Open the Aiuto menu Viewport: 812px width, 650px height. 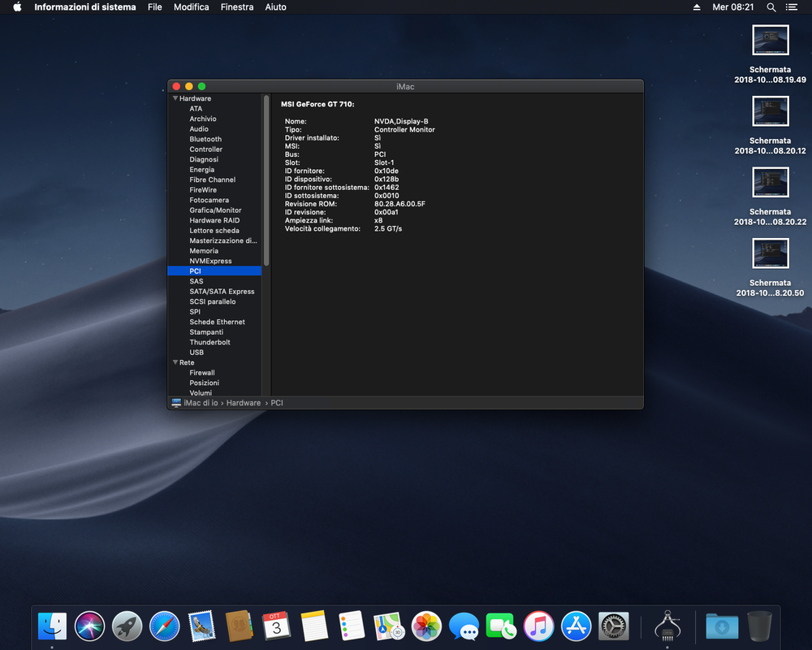pyautogui.click(x=275, y=7)
